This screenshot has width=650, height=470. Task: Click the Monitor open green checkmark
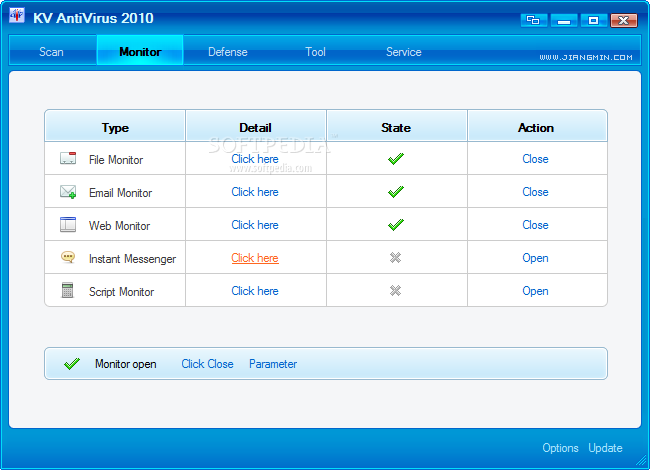72,363
